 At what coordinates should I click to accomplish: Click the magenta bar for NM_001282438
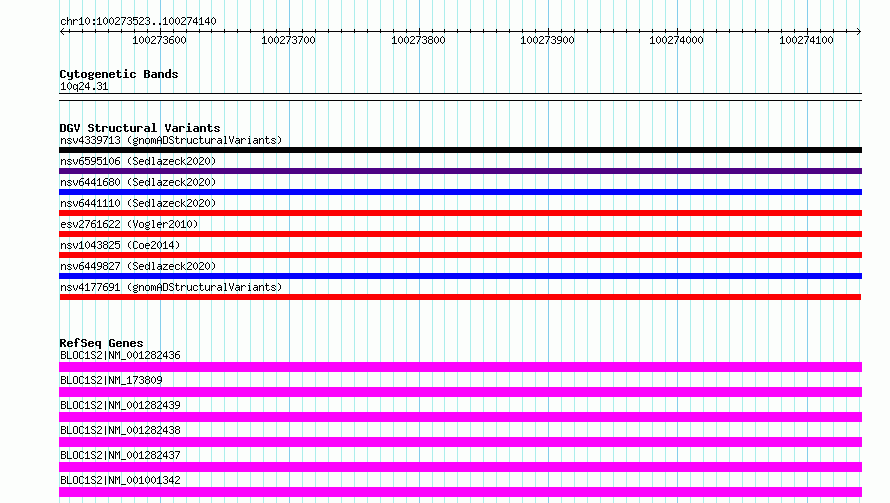[460, 442]
